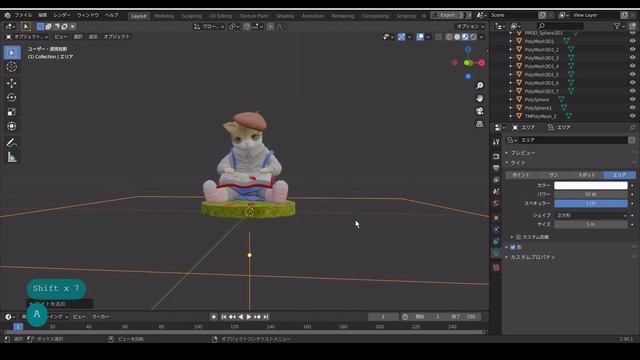Viewport: 640px width, 360px height.
Task: Click the current frame number field
Action: [x=383, y=317]
